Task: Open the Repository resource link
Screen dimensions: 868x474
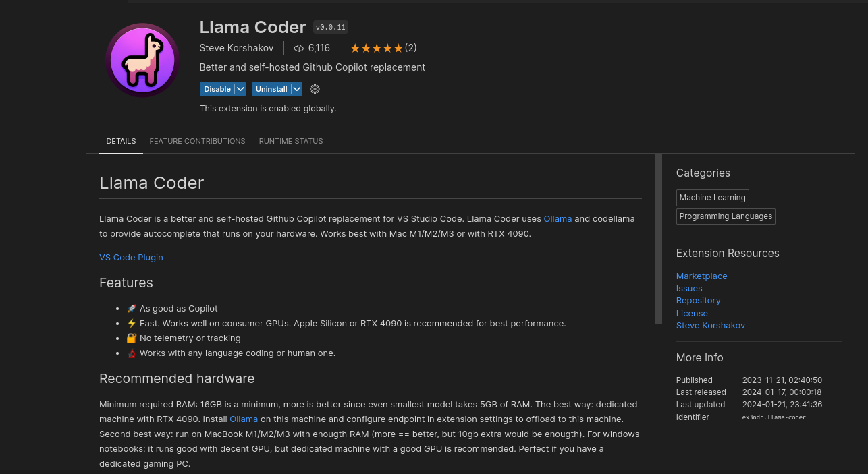Action: pos(698,300)
